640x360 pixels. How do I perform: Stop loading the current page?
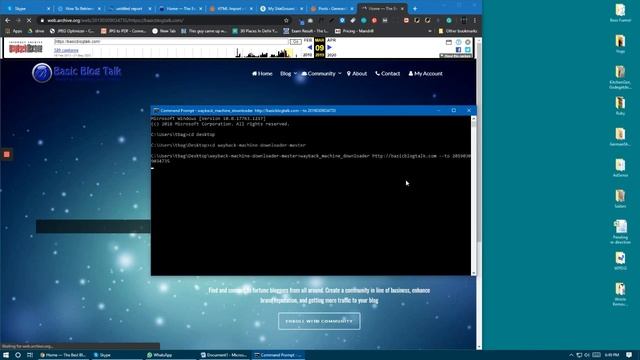click(29, 20)
